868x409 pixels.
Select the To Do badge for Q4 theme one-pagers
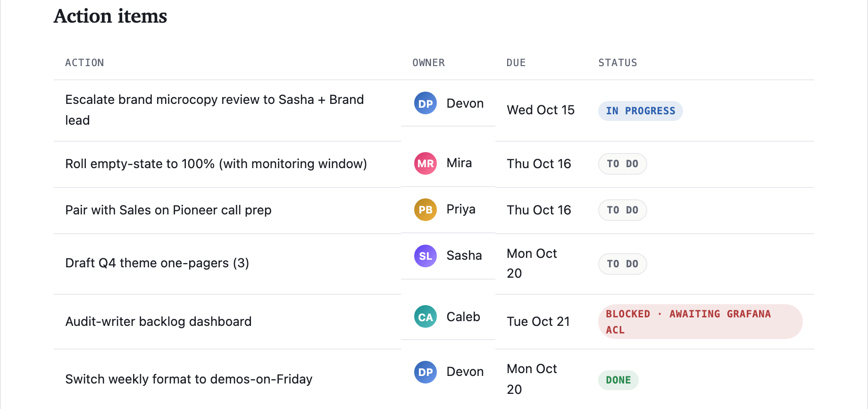click(x=622, y=264)
